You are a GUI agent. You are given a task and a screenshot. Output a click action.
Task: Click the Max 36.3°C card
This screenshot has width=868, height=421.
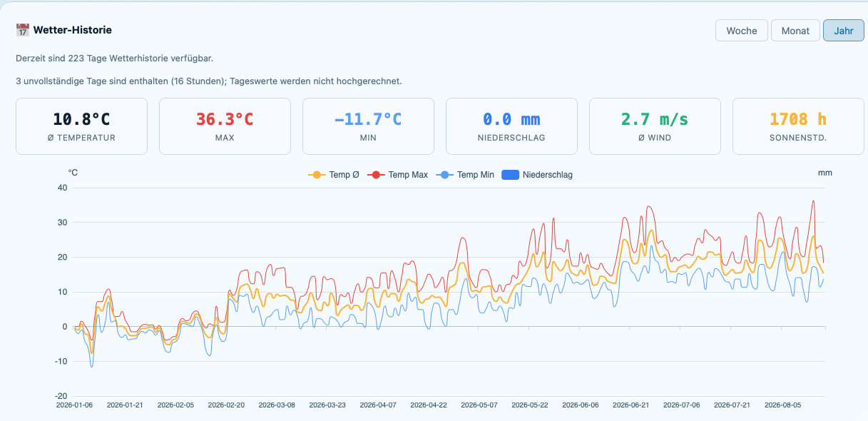click(225, 126)
